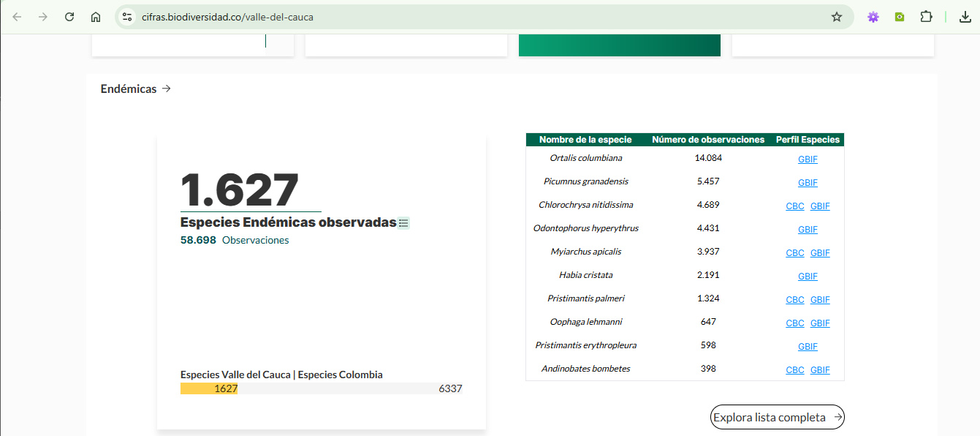Screen dimensions: 980x436
Task: Click the list icon beside Especies Endémicas observadas
Action: [x=403, y=223]
